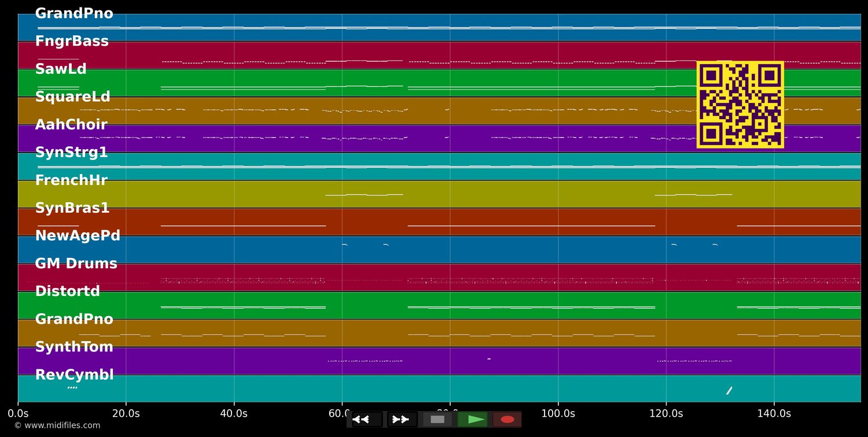Select the FngrBass track label
Image resolution: width=868 pixels, height=437 pixels.
point(72,41)
